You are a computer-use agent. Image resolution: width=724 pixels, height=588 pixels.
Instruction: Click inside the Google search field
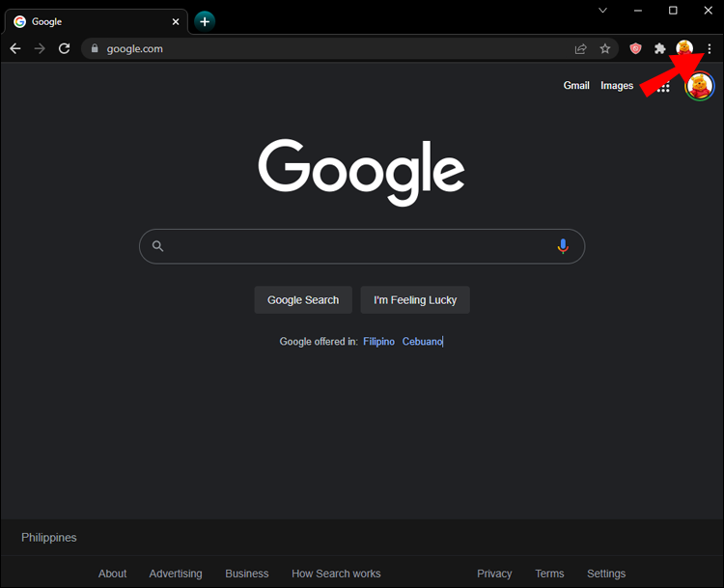tap(362, 246)
